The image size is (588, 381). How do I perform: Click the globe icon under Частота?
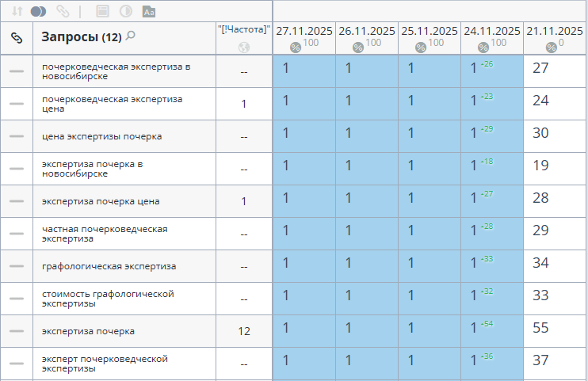(x=243, y=48)
